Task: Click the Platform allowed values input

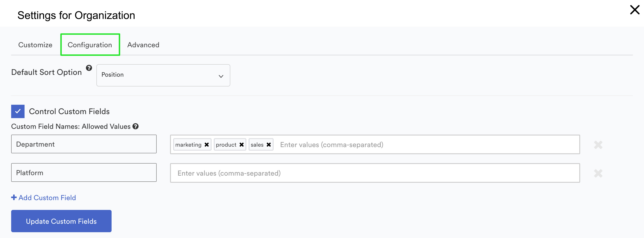Action: click(x=375, y=173)
